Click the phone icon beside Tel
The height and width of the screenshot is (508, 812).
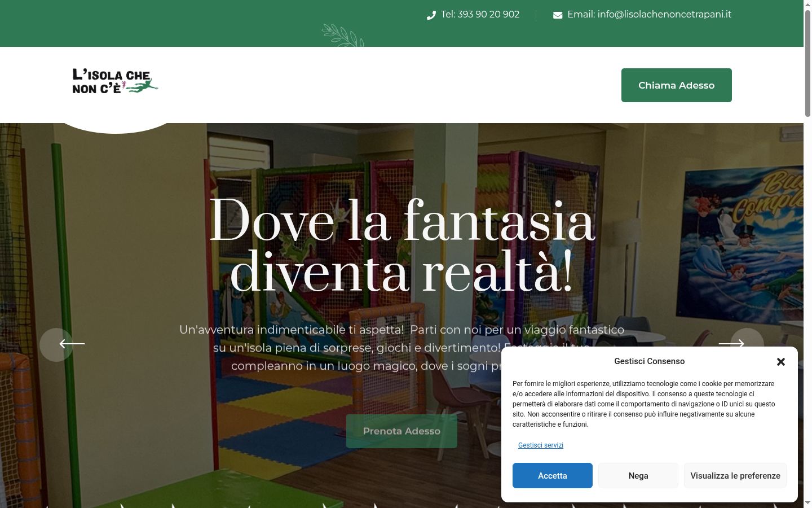pos(431,15)
